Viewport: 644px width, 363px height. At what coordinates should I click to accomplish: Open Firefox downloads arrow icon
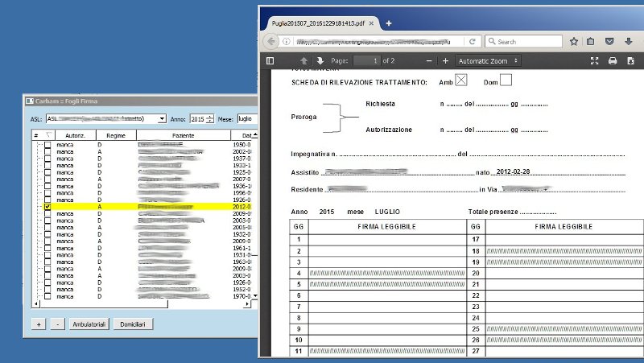(x=629, y=42)
